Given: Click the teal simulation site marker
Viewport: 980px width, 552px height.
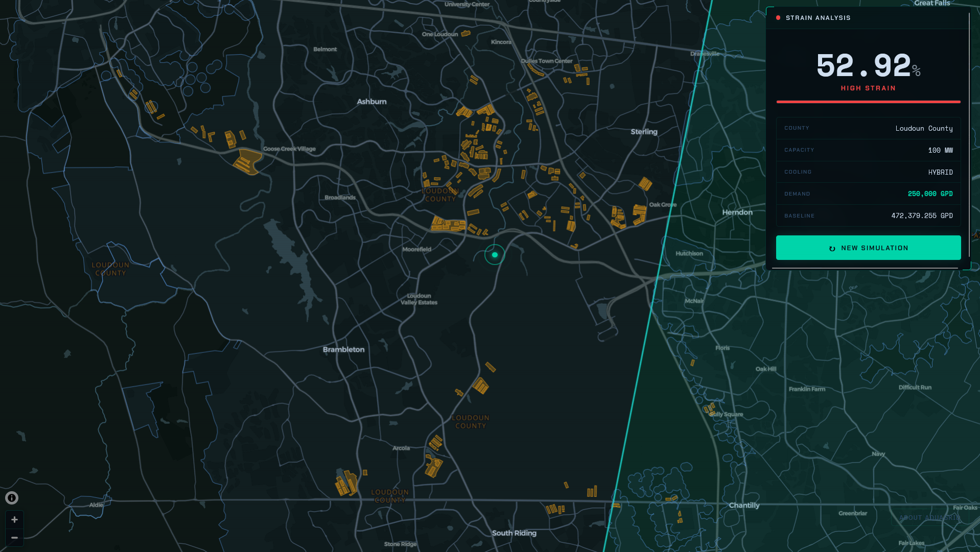Looking at the screenshot, I should pos(495,255).
